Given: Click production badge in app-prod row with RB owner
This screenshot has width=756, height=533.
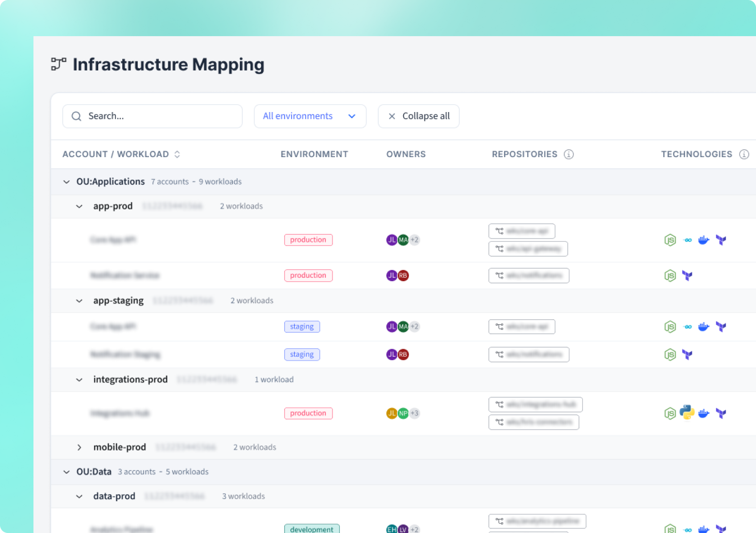Looking at the screenshot, I should coord(308,276).
